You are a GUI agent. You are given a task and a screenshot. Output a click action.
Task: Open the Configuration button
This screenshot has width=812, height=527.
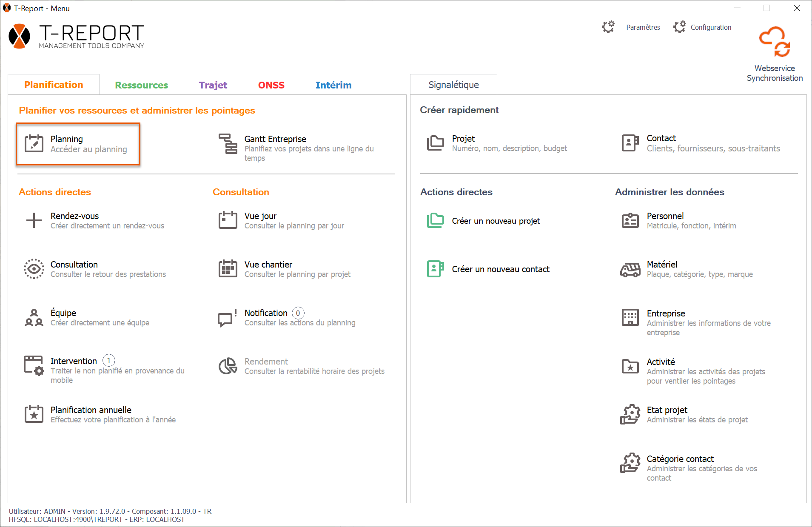tap(710, 27)
